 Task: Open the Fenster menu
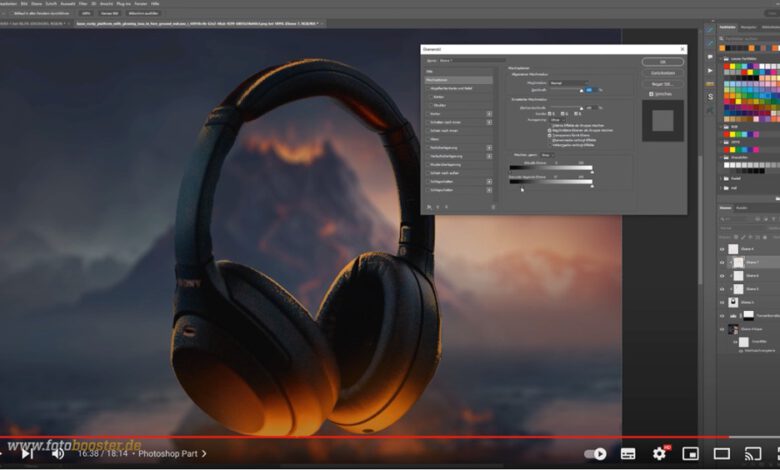click(x=138, y=4)
